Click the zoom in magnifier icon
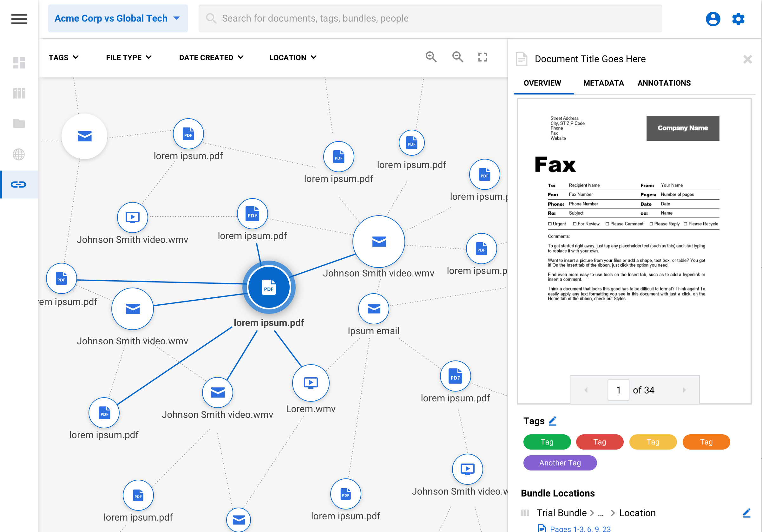 pyautogui.click(x=431, y=57)
